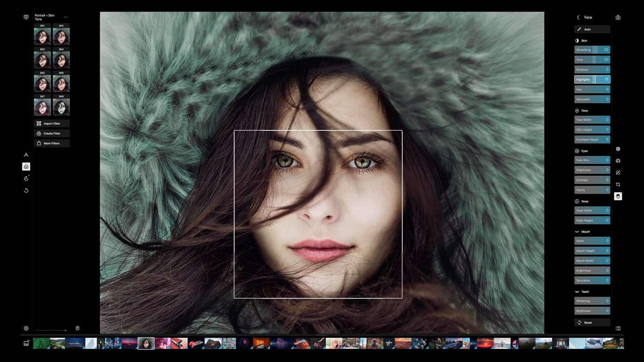Toggle the before/after compare icon
The image size is (644, 362).
tap(618, 328)
